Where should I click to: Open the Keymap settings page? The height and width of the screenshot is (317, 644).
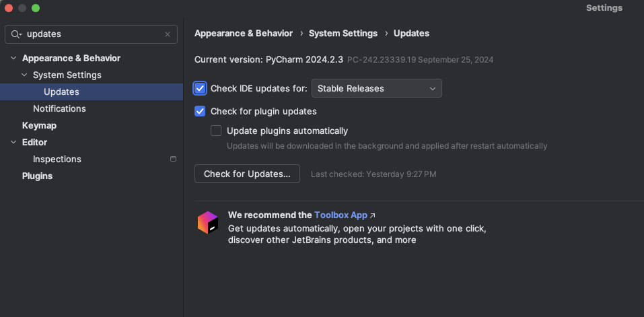pyautogui.click(x=39, y=125)
